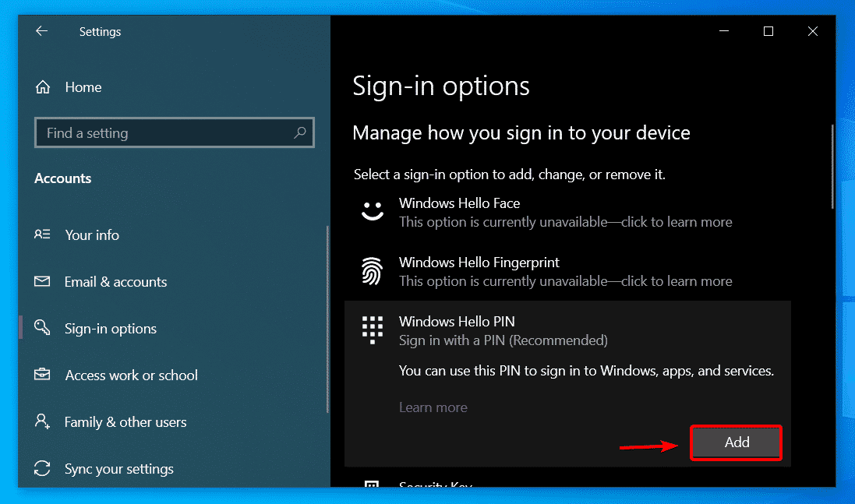The image size is (855, 504).
Task: Click the Face option's unavailable notice text
Action: pos(566,222)
